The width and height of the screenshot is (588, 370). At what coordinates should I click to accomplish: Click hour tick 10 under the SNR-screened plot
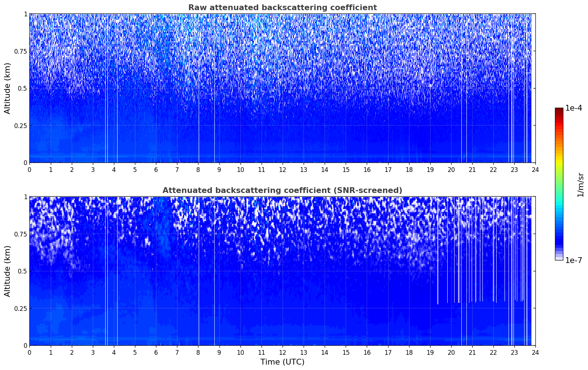[240, 352]
